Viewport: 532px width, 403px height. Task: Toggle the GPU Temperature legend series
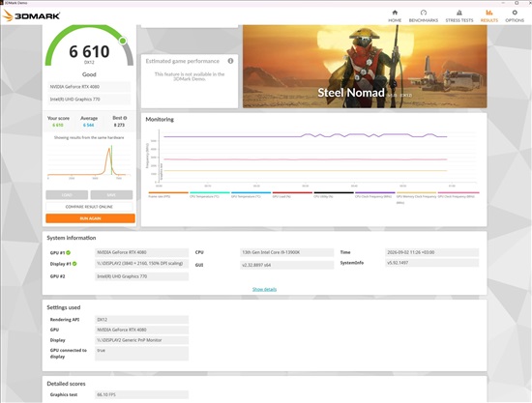[251, 194]
